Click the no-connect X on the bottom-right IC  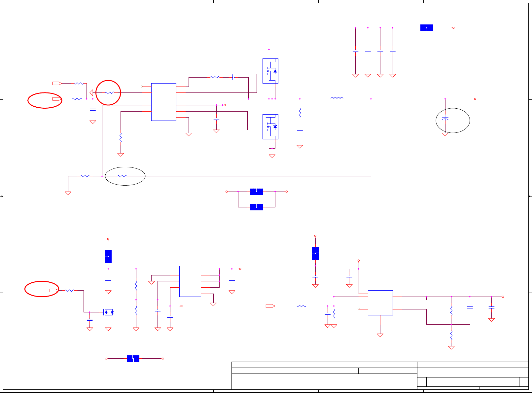coord(359,309)
